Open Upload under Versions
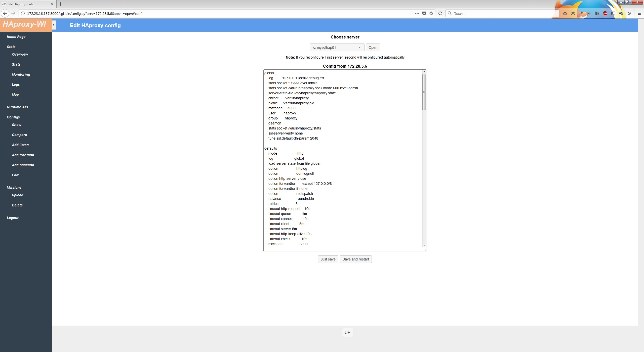 click(18, 195)
